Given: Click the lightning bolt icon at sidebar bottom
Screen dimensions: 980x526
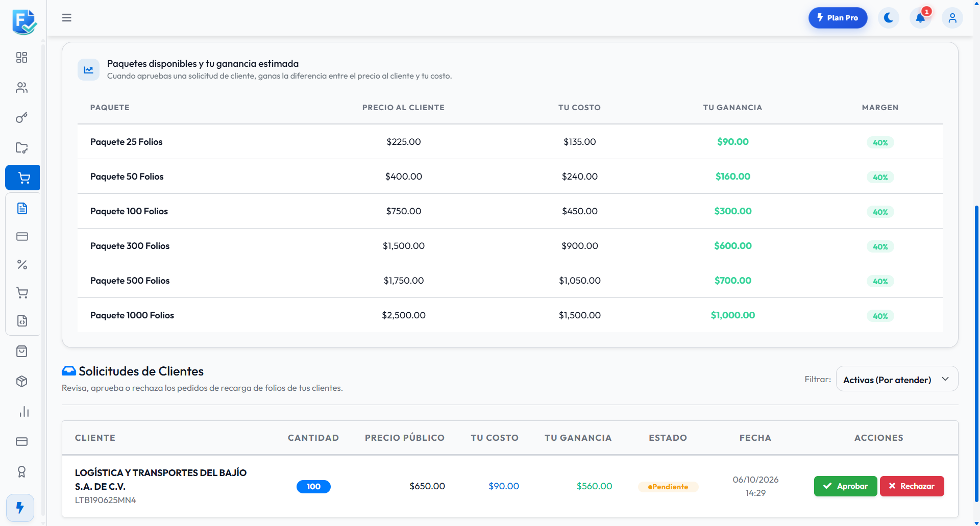Looking at the screenshot, I should 20,508.
